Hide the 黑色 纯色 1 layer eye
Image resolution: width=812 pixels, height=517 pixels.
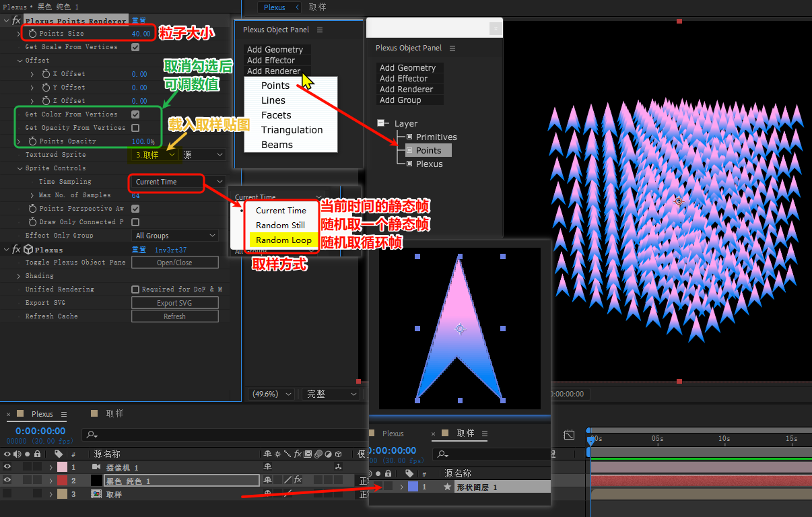tap(7, 480)
